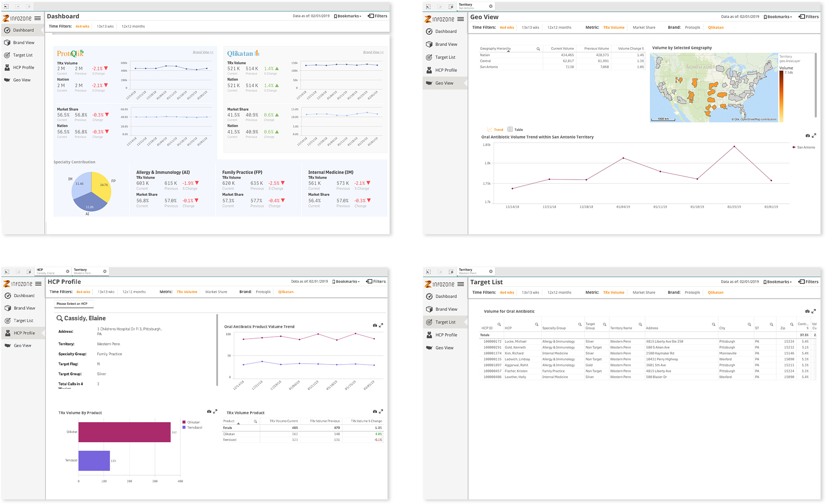826x504 pixels.
Task: Switch metric to Market Share in HCP Profile
Action: click(216, 292)
